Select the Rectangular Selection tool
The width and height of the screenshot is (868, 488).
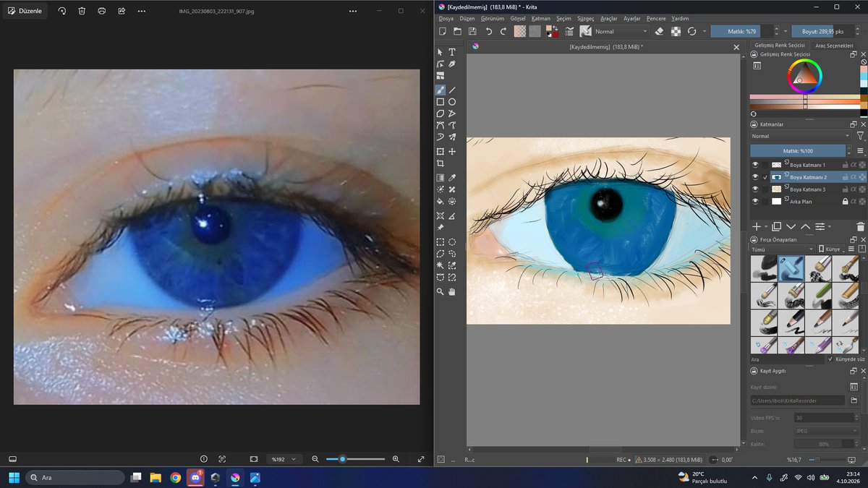coord(440,242)
